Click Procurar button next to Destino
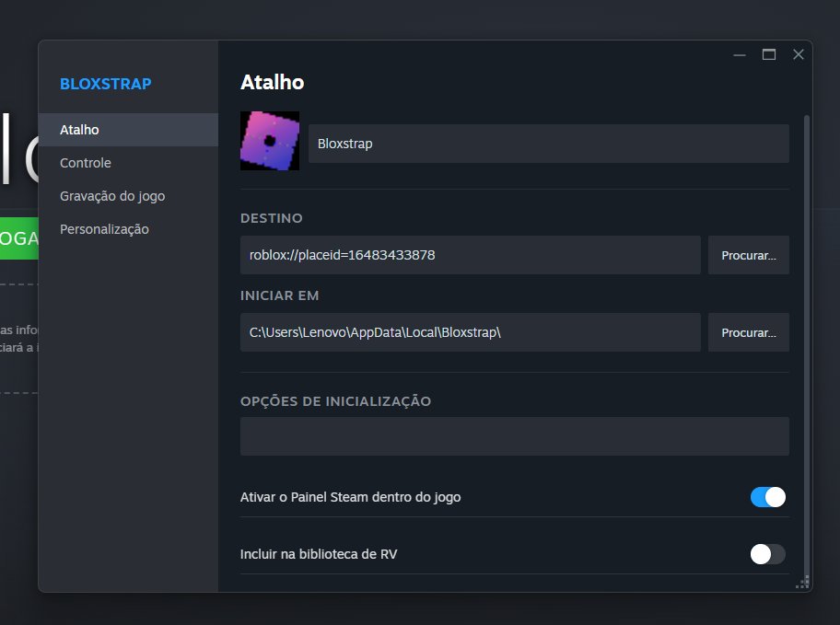 [749, 255]
